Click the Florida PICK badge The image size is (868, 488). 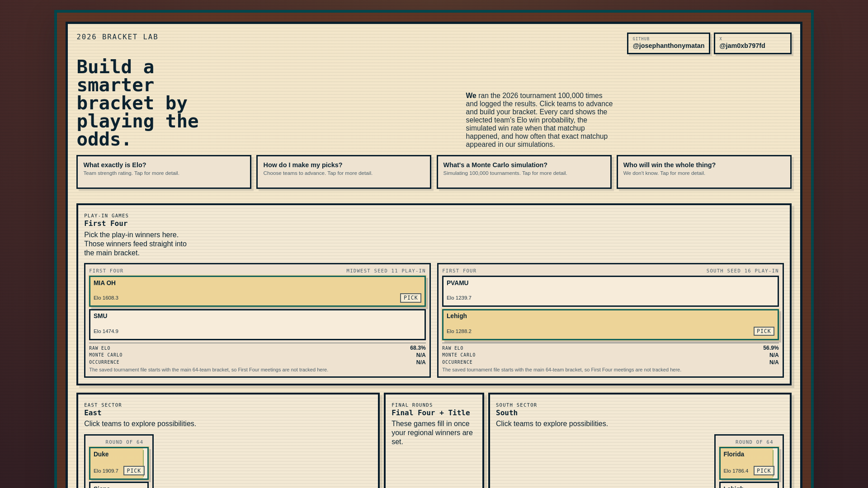[764, 471]
